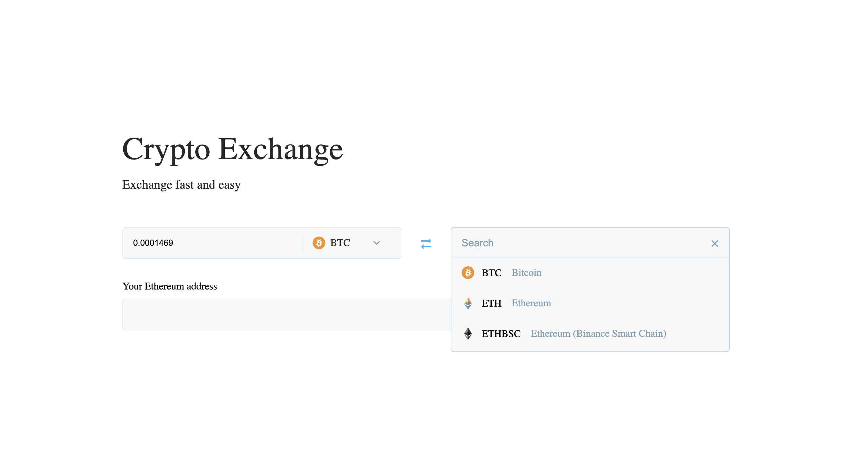Click the colorful Ethereum diamond icon
868x449 pixels.
pos(468,303)
